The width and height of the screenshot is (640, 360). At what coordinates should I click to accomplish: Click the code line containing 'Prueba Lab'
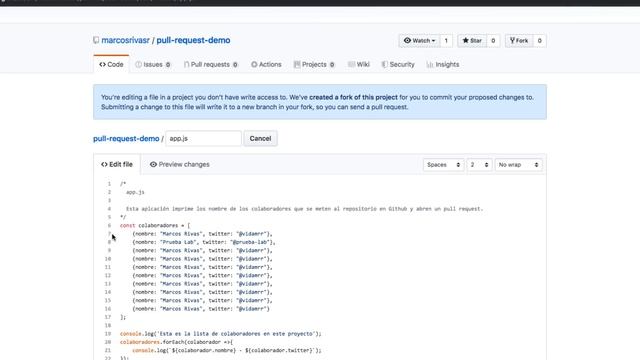(x=204, y=242)
